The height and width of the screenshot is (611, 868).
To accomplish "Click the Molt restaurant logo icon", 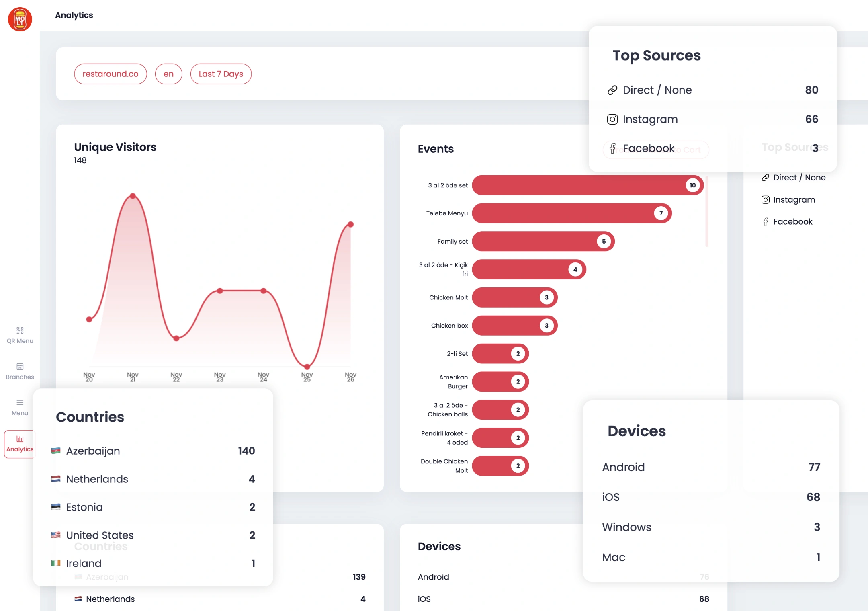I will 20,19.
